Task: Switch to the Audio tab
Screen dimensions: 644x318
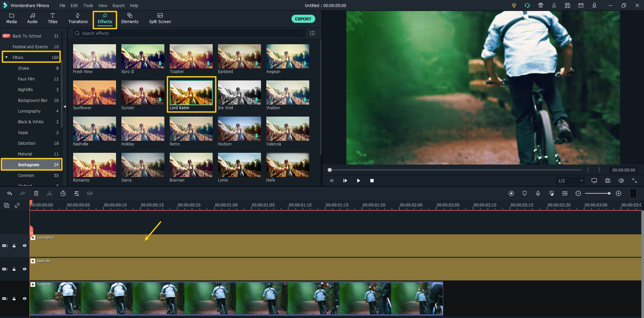Action: 32,19
